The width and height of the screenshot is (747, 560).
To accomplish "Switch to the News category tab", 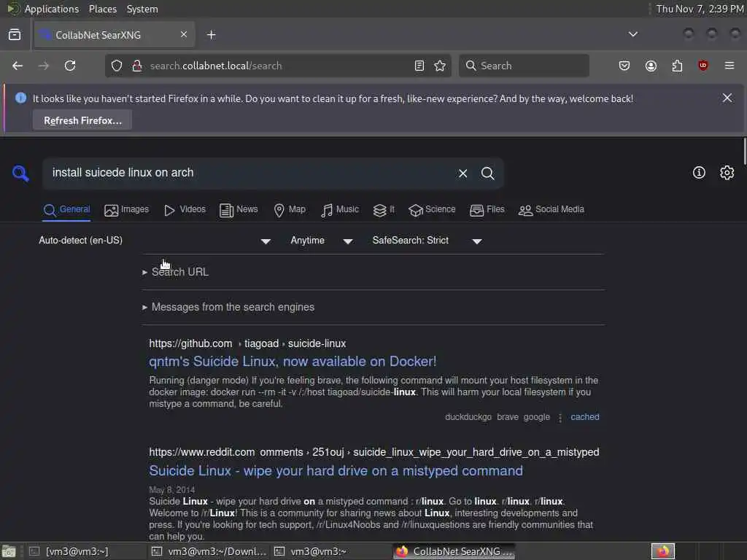I will (x=239, y=209).
